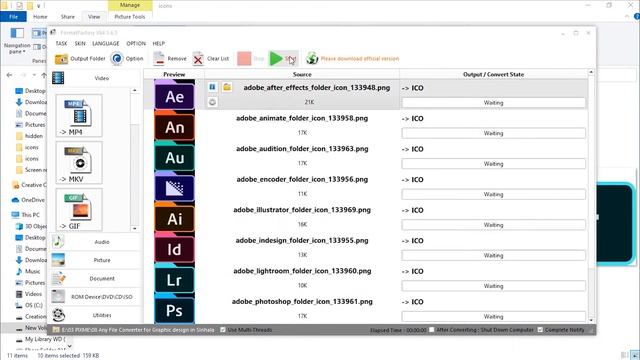Click the Id InDesign preview thumbnail
640x360 pixels.
click(x=174, y=248)
